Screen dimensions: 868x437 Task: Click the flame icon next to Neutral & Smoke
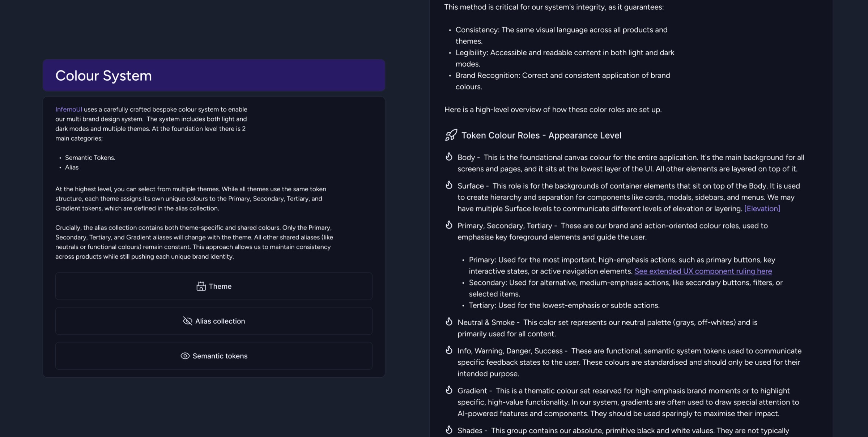(449, 321)
